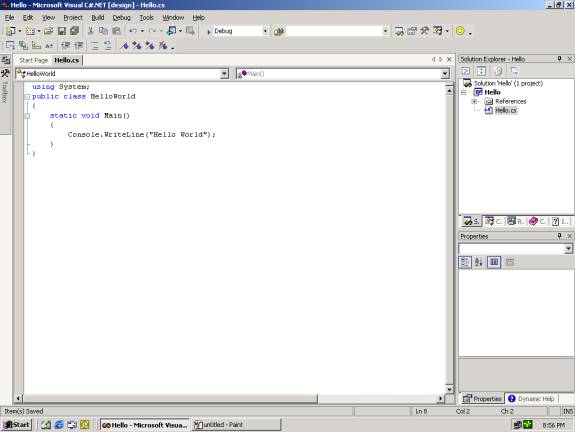Collapse the Main() method outline box
Screen dimensions: 575x432
pos(27,116)
